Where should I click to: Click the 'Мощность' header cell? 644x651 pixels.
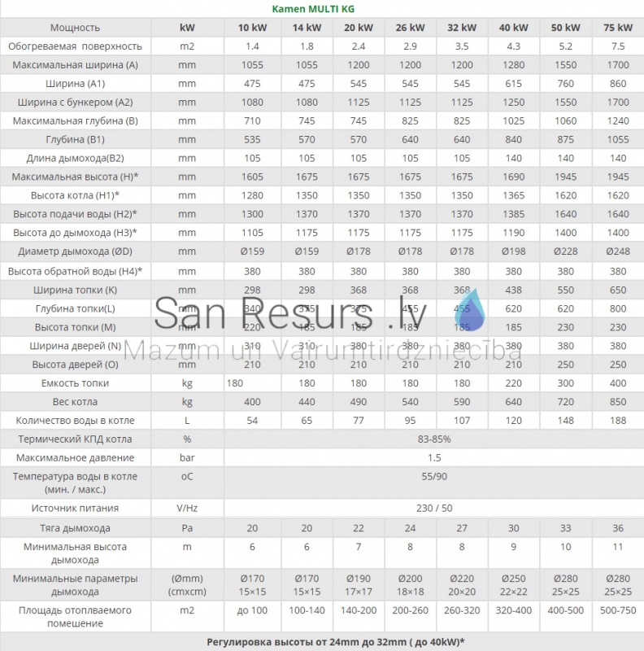[x=75, y=28]
